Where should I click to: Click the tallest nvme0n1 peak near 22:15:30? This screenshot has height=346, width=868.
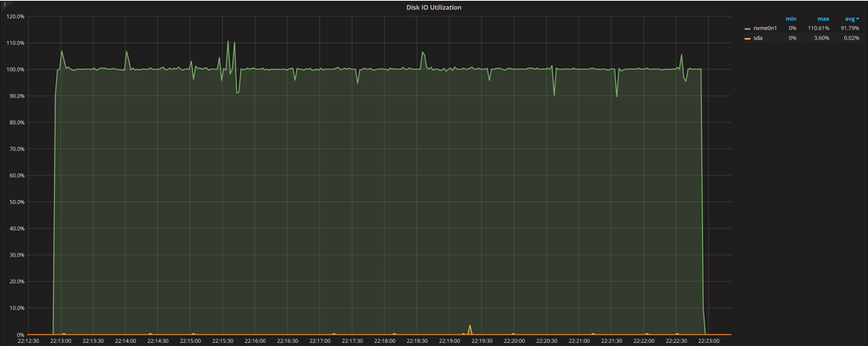[x=228, y=42]
